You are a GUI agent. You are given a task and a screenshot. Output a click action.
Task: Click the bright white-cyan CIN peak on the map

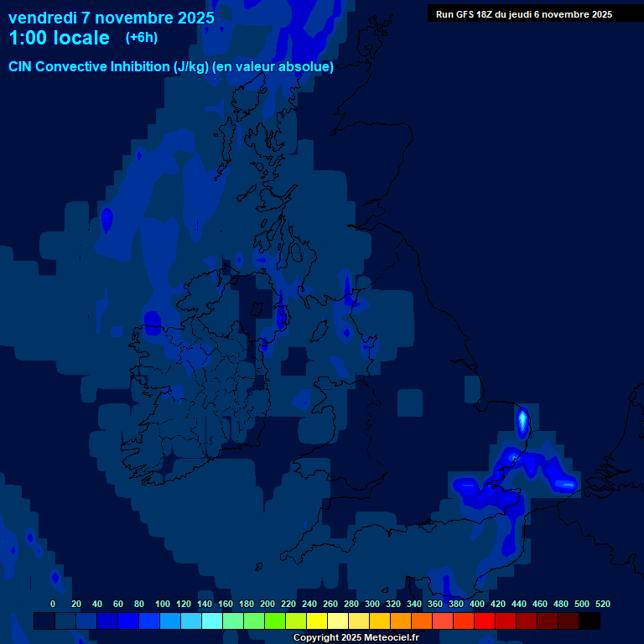pos(522,419)
